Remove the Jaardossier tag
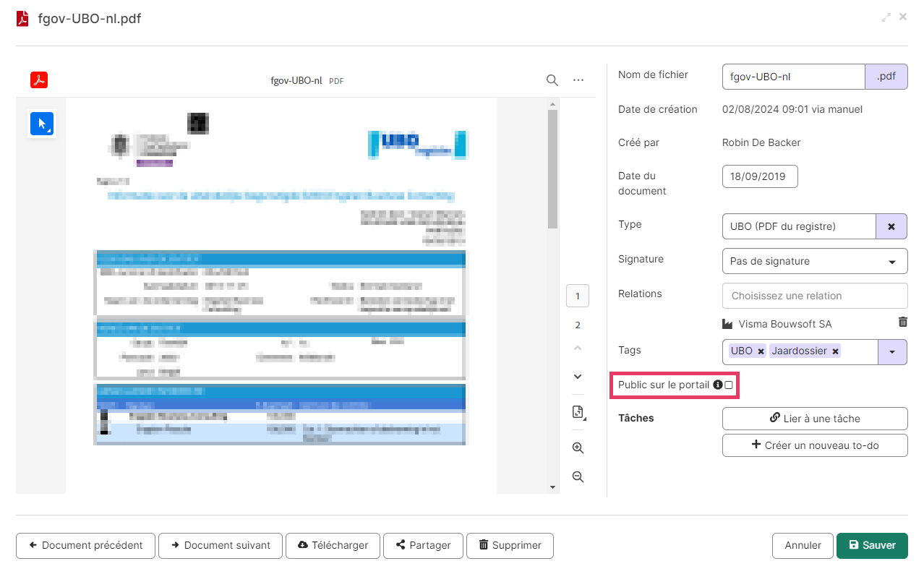 (x=835, y=351)
